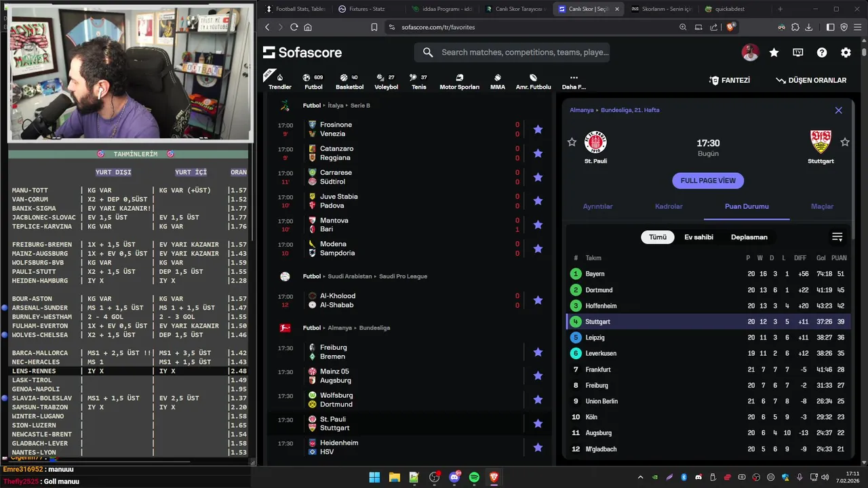This screenshot has width=868, height=488.
Task: Select the Tenis sport icon
Action: [419, 81]
